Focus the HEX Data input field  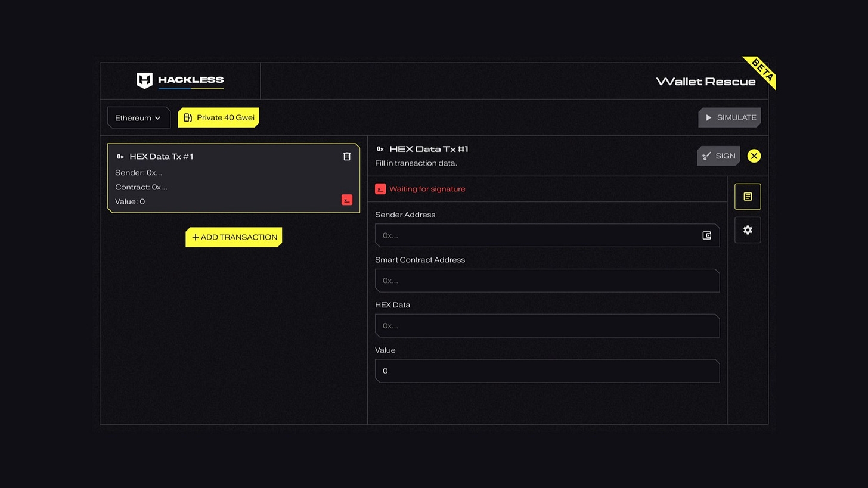click(547, 326)
